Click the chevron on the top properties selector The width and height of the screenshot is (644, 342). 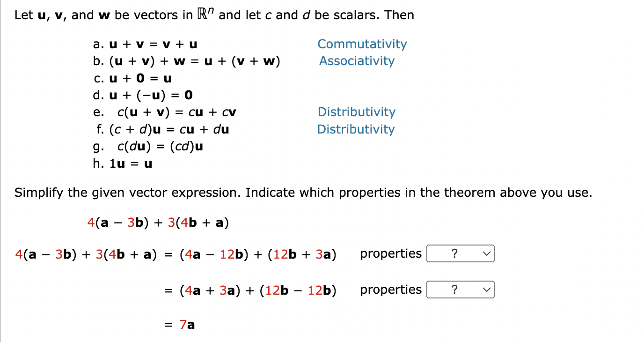tap(487, 253)
